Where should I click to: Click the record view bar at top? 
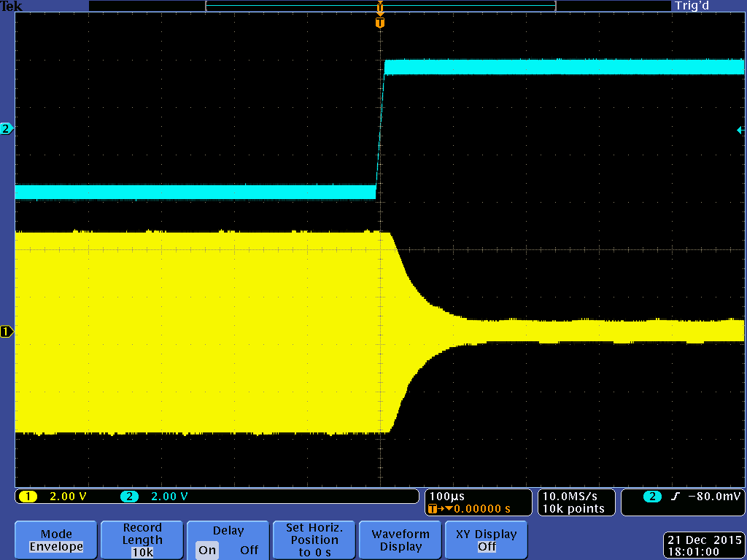(x=380, y=6)
